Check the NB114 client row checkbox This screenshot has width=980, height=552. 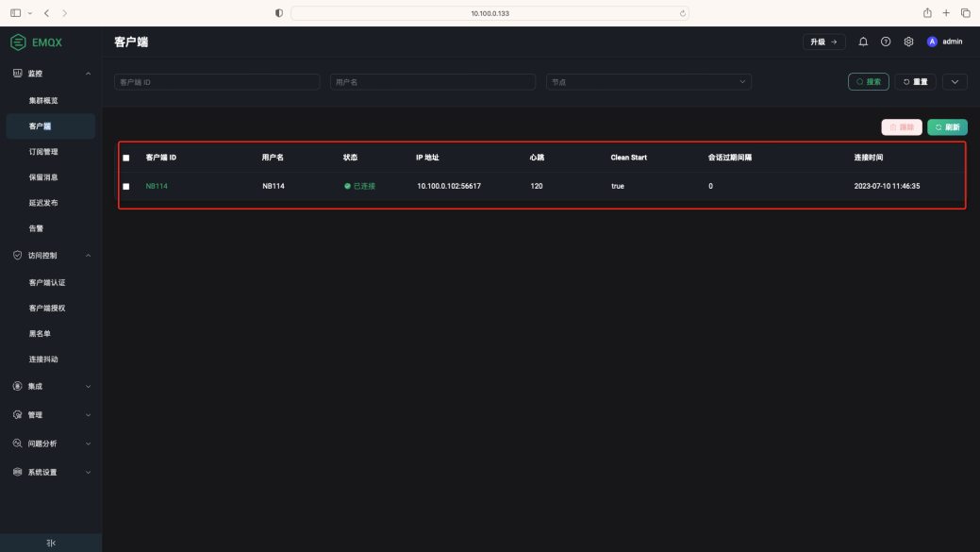click(126, 187)
